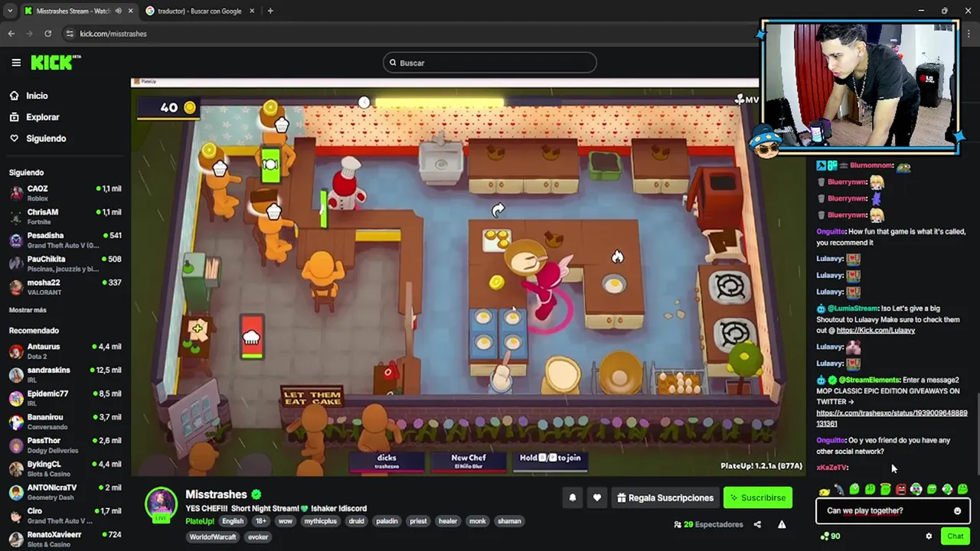Select the evoker tag
The width and height of the screenshot is (980, 551).
[258, 536]
